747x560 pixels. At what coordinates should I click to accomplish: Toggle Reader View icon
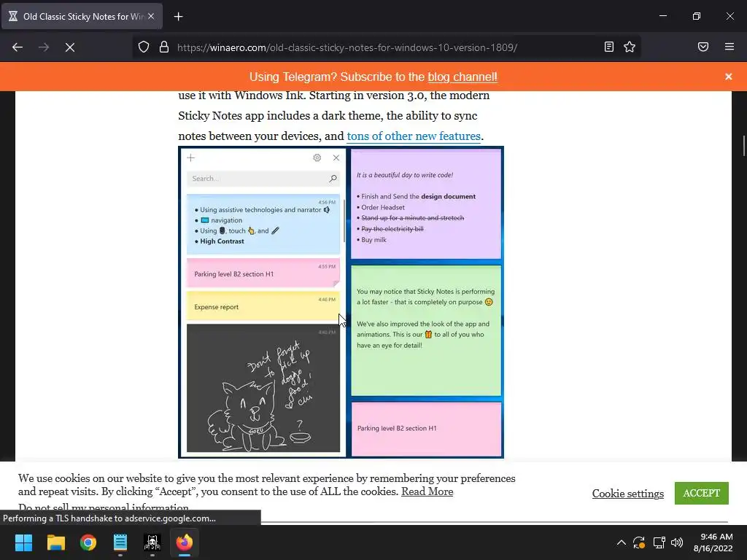coord(609,47)
